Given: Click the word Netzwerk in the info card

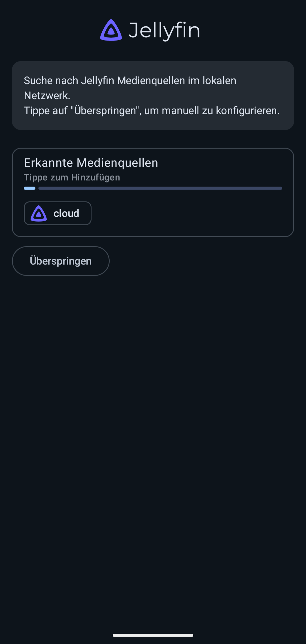Looking at the screenshot, I should coord(47,96).
